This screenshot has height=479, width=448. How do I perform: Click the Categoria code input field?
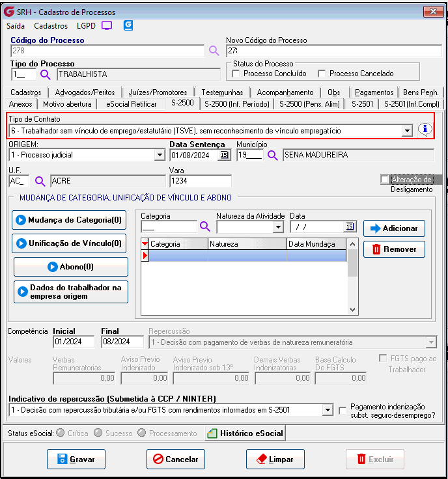pyautogui.click(x=169, y=227)
